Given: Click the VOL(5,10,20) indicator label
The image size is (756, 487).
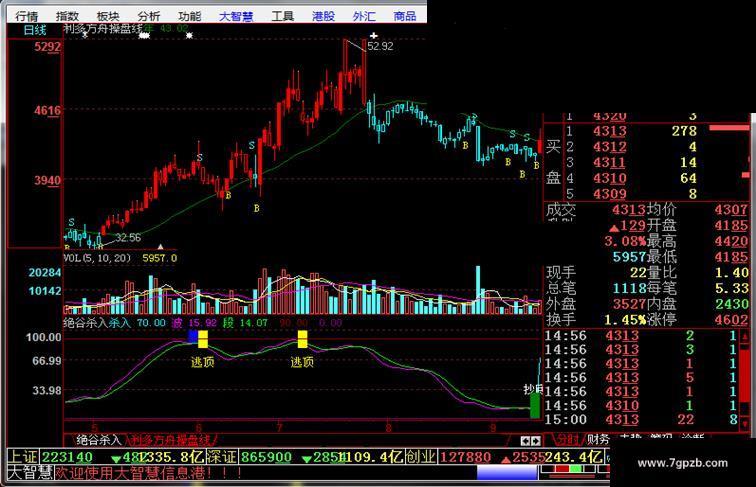Looking at the screenshot, I should 97,258.
